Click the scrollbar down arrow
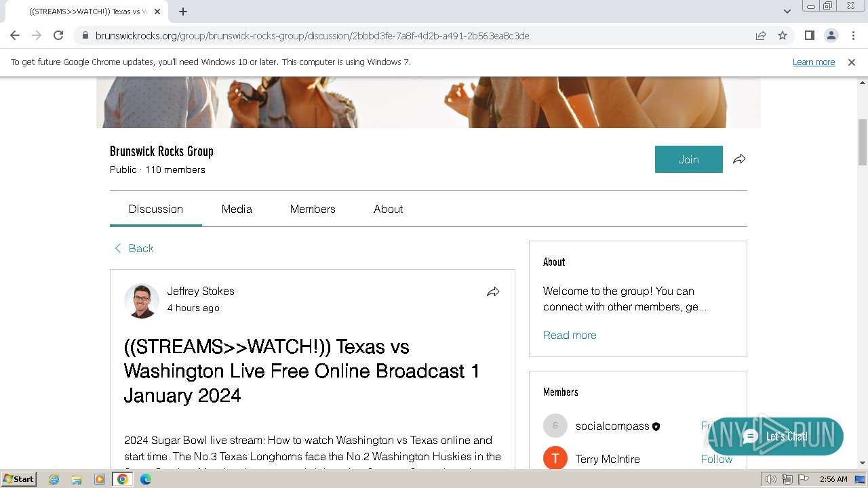The height and width of the screenshot is (488, 868). 863,463
